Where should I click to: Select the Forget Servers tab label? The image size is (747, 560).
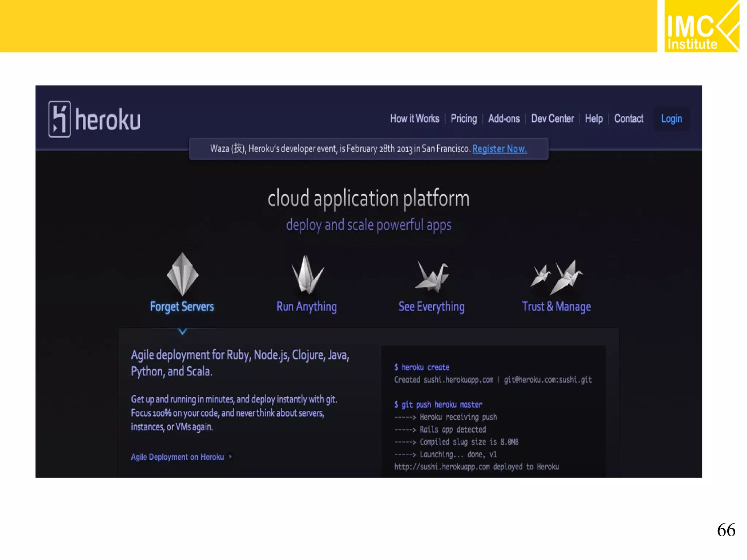pyautogui.click(x=182, y=307)
